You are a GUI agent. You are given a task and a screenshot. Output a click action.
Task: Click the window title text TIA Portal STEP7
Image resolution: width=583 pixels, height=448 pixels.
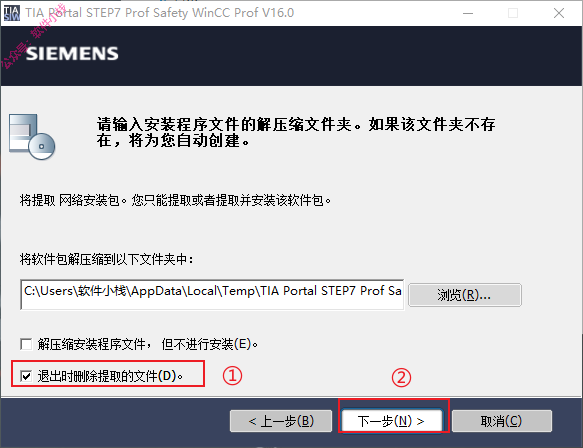(x=160, y=13)
